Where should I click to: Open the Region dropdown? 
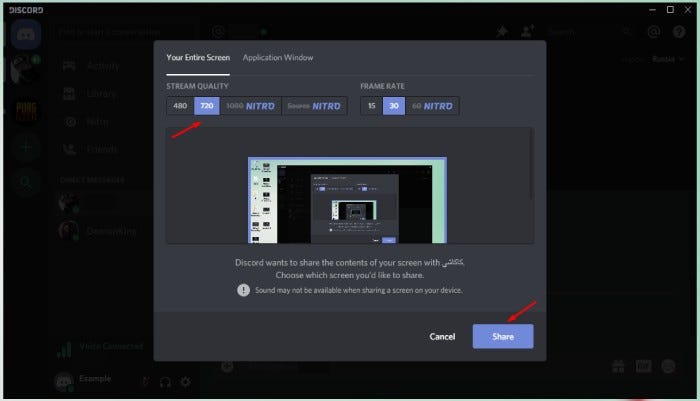pos(667,59)
